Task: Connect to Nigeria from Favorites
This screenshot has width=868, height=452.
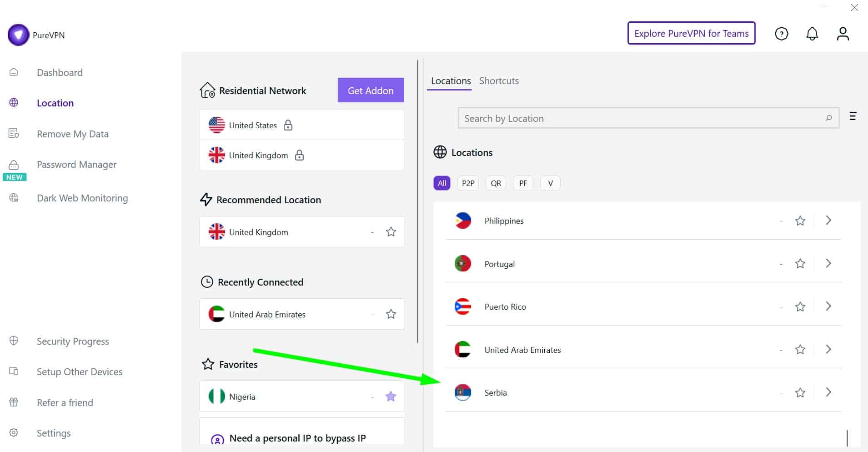Action: (x=301, y=397)
